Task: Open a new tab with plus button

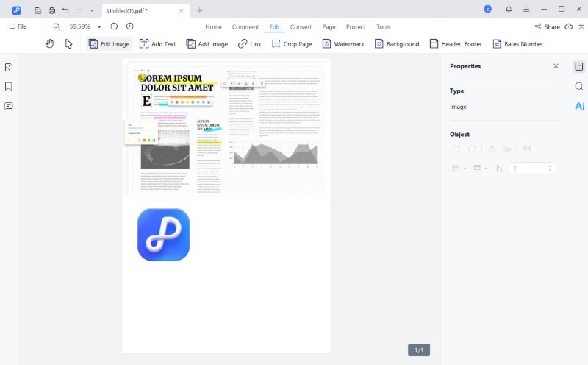Action: [200, 10]
